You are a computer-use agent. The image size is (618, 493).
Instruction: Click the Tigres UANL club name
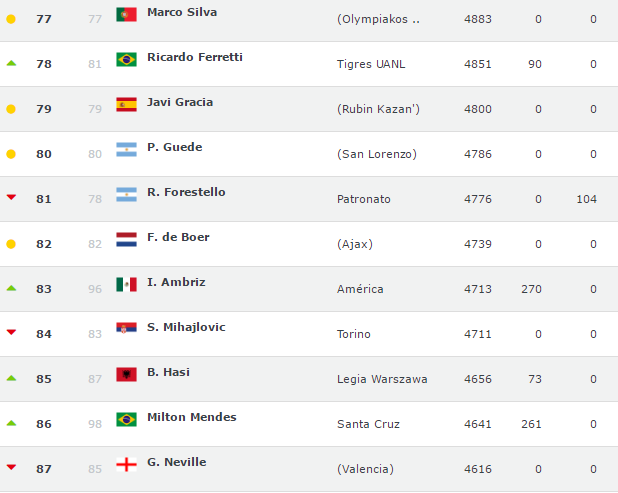click(x=371, y=64)
